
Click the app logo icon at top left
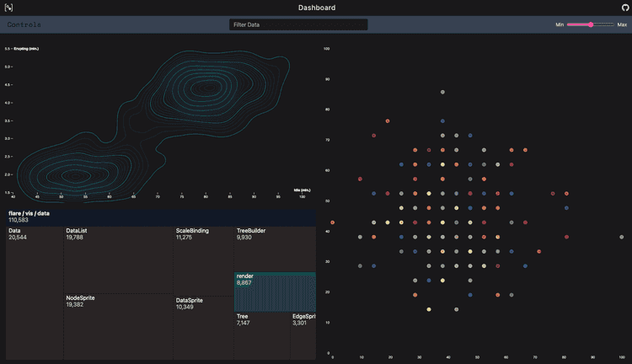(x=8, y=8)
